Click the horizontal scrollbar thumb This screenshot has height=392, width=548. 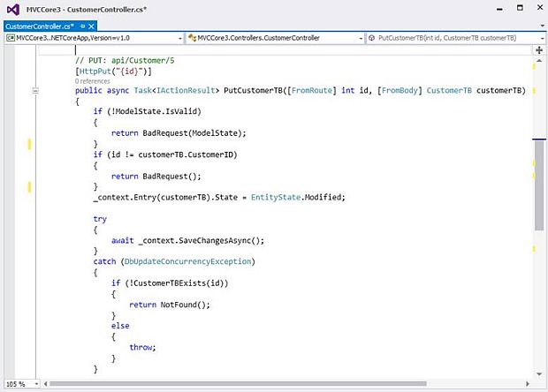pyautogui.click(x=238, y=384)
